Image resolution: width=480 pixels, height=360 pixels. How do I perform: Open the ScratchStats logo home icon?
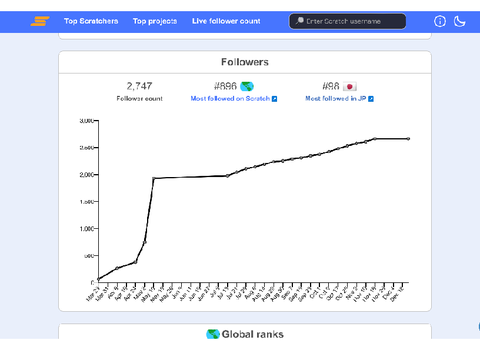[40, 21]
